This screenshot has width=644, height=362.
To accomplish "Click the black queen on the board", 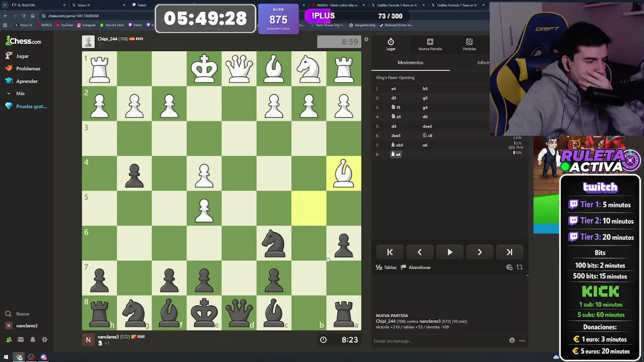I will [x=239, y=313].
